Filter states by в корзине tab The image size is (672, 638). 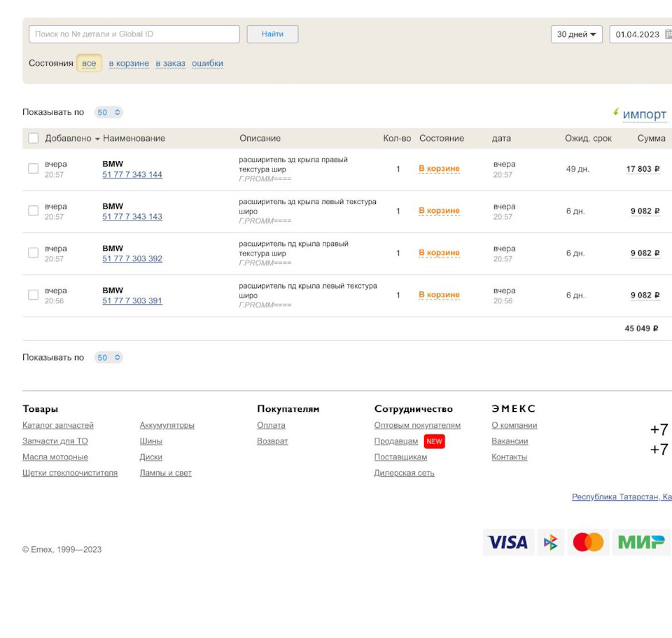(129, 64)
